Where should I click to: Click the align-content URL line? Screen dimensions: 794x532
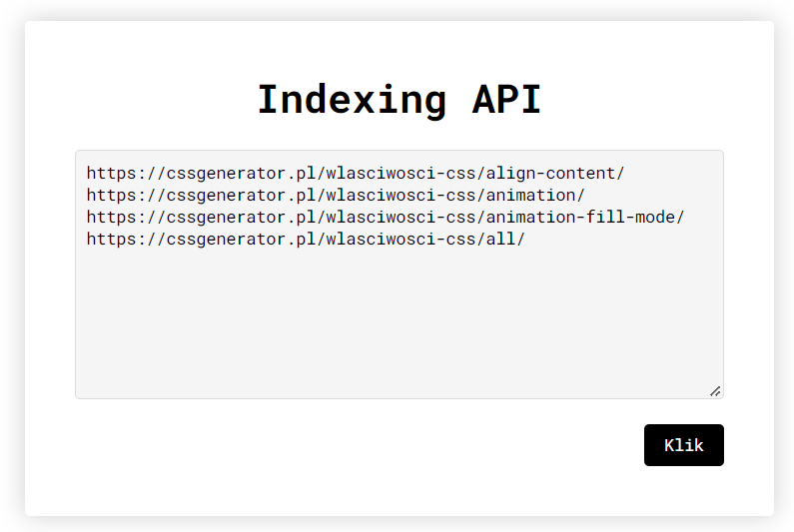tap(356, 173)
